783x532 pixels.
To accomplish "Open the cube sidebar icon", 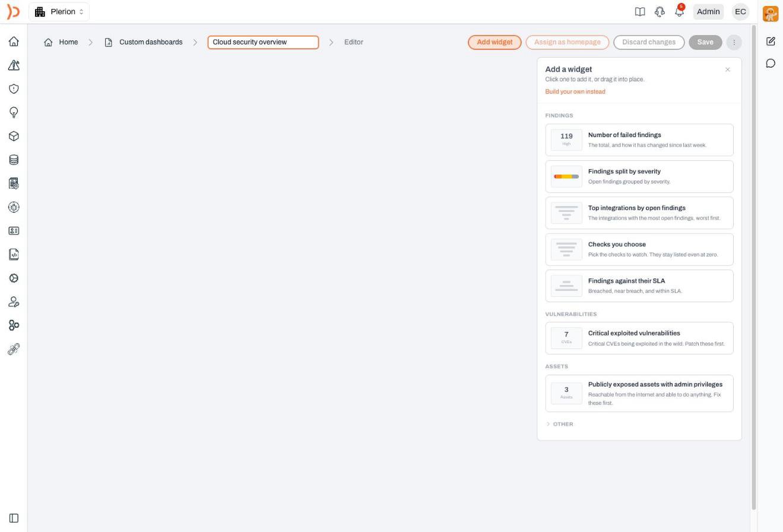I will (14, 136).
